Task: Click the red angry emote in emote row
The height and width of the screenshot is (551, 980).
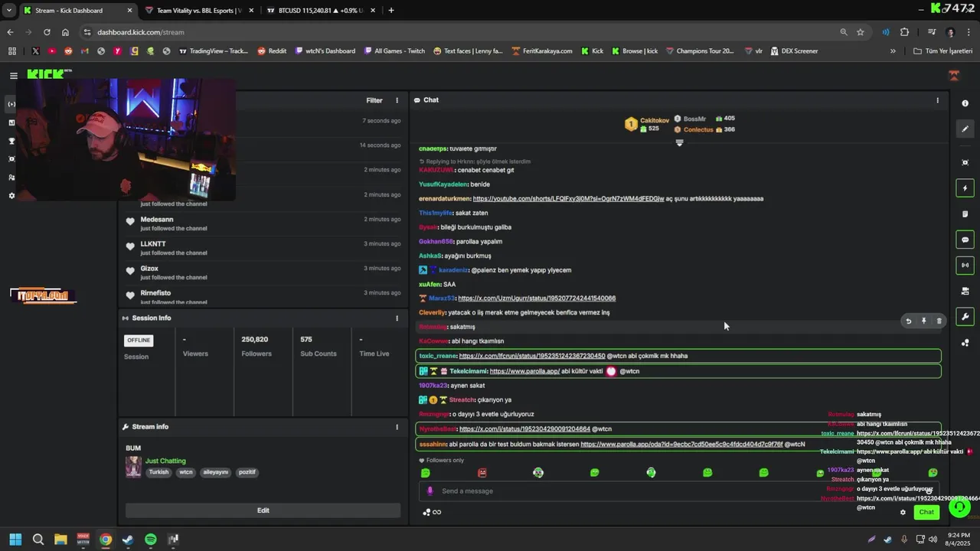Action: pos(482,473)
